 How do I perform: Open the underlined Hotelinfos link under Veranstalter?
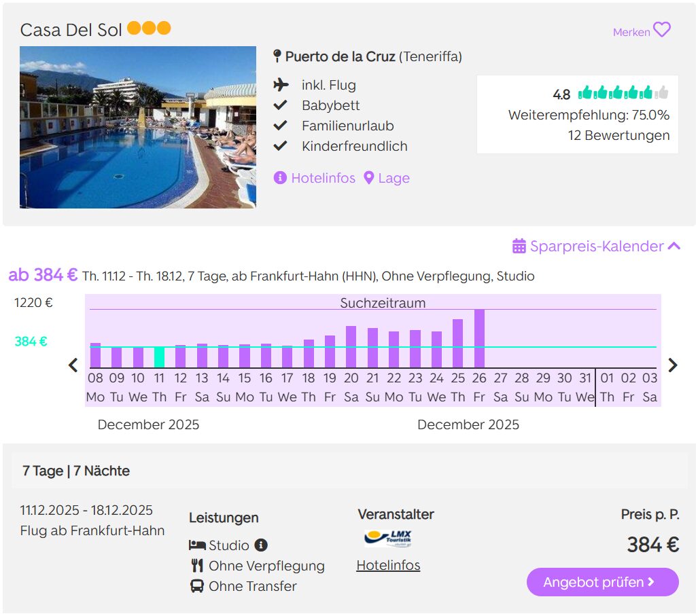coord(388,565)
